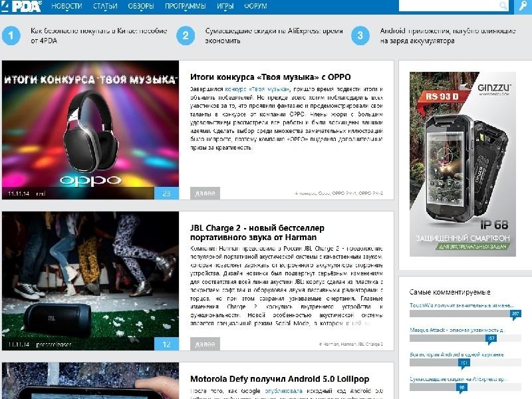Click the numbered circle 3 icon

coord(360,36)
